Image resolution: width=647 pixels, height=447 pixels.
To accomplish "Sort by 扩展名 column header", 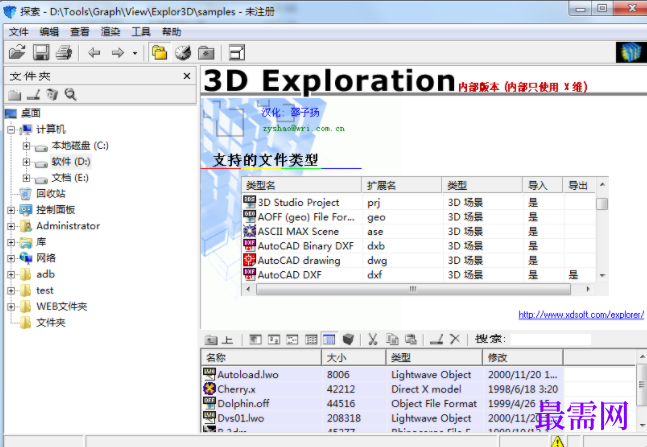I will pos(401,185).
